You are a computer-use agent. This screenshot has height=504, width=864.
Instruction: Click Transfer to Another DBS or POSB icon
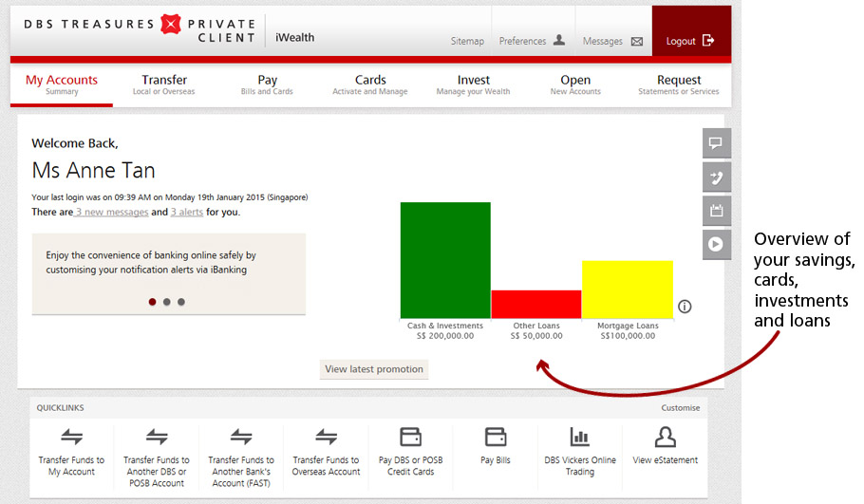pyautogui.click(x=157, y=437)
